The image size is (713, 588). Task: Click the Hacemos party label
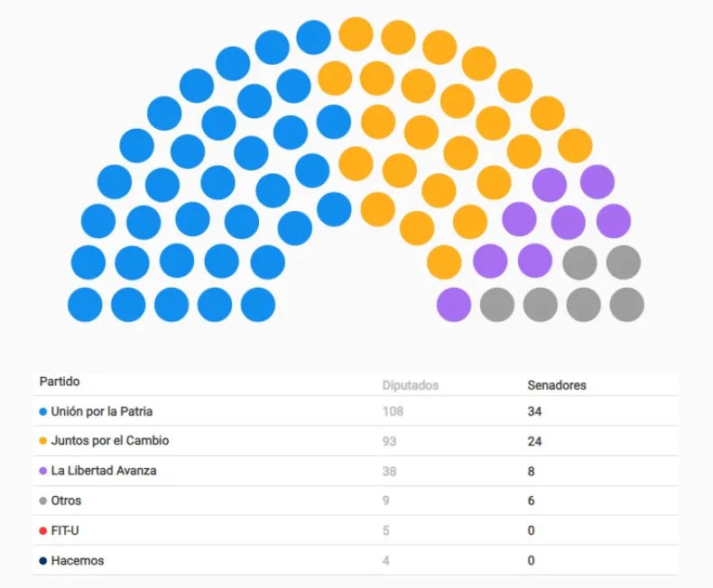(78, 561)
